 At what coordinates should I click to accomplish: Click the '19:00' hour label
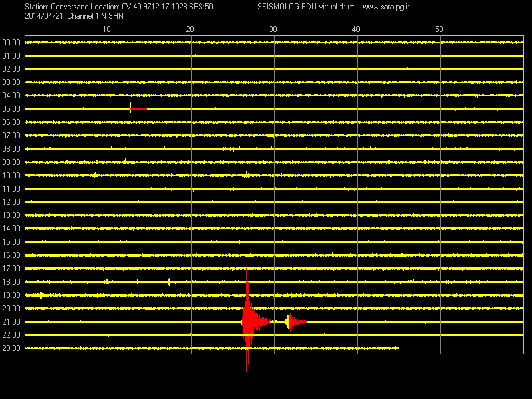click(x=11, y=295)
